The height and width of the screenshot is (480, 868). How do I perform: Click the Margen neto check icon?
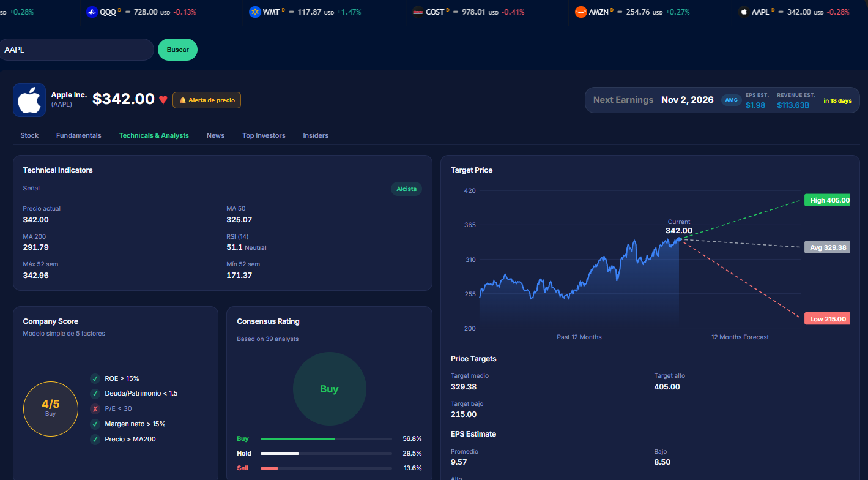click(95, 424)
